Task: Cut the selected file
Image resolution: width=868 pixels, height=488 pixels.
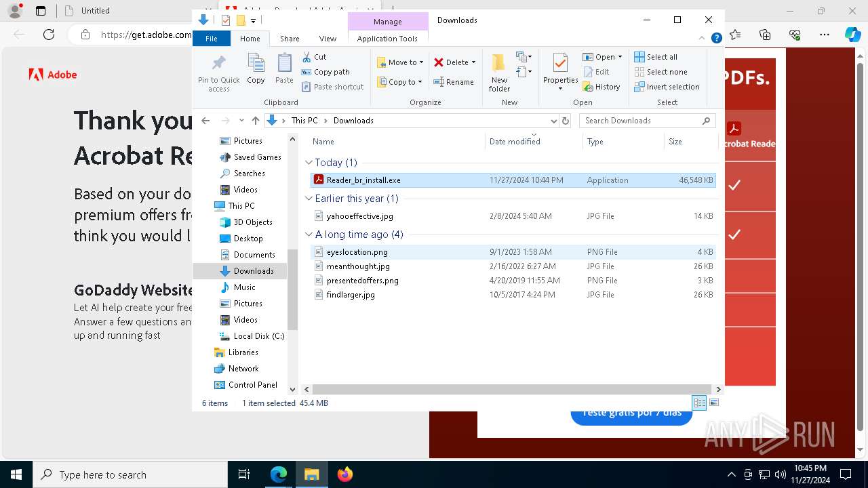Action: coord(314,57)
